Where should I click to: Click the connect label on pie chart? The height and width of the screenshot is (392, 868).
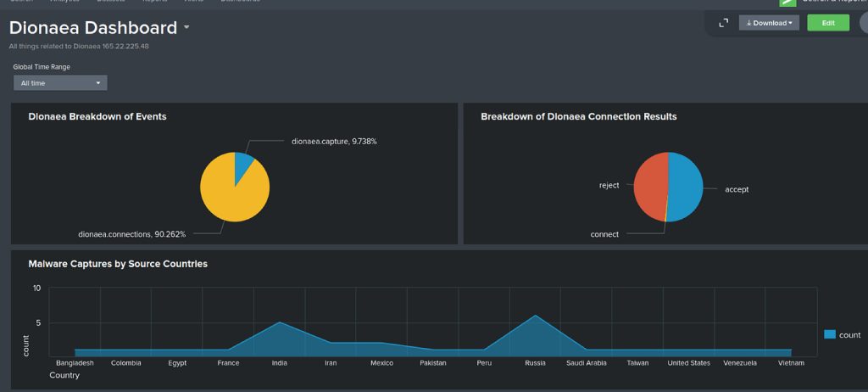point(604,234)
